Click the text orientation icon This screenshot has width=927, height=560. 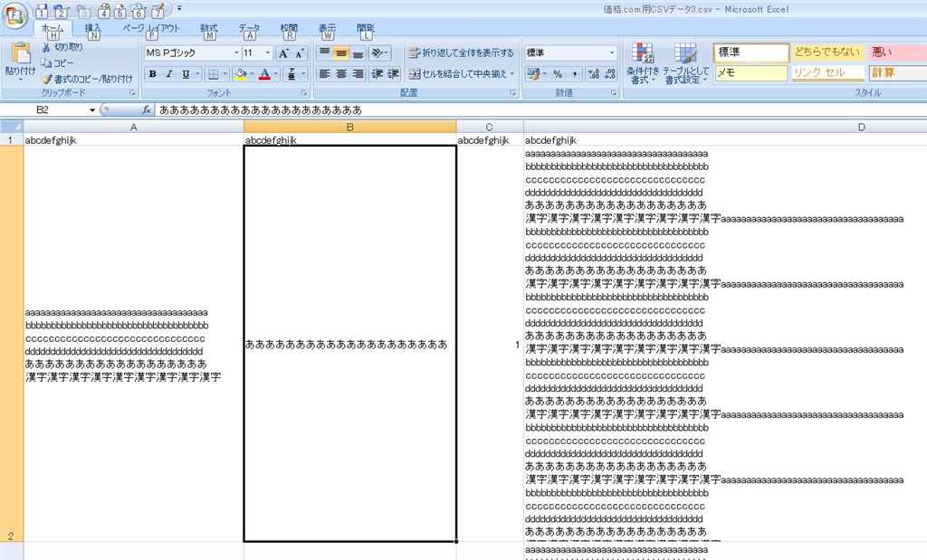pos(377,53)
